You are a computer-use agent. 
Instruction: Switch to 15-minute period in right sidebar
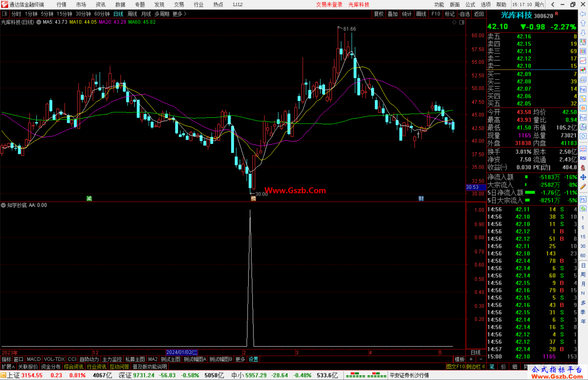point(583,237)
